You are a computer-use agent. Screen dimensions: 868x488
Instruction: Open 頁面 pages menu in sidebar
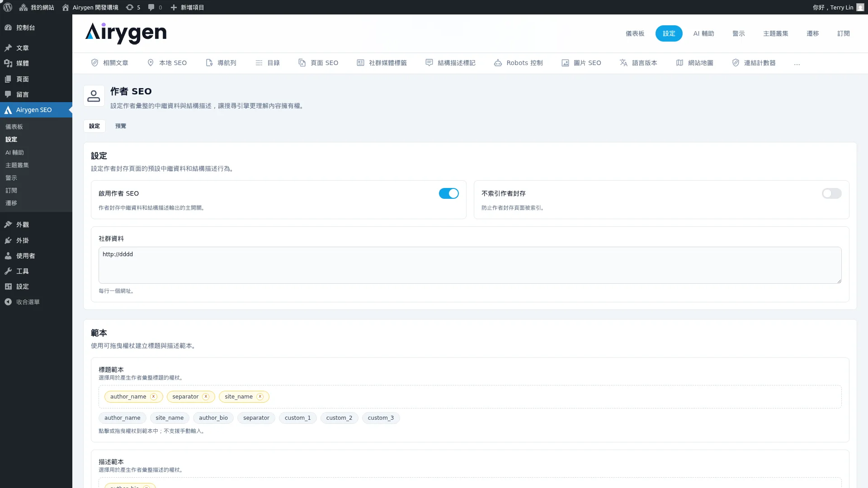(x=36, y=79)
